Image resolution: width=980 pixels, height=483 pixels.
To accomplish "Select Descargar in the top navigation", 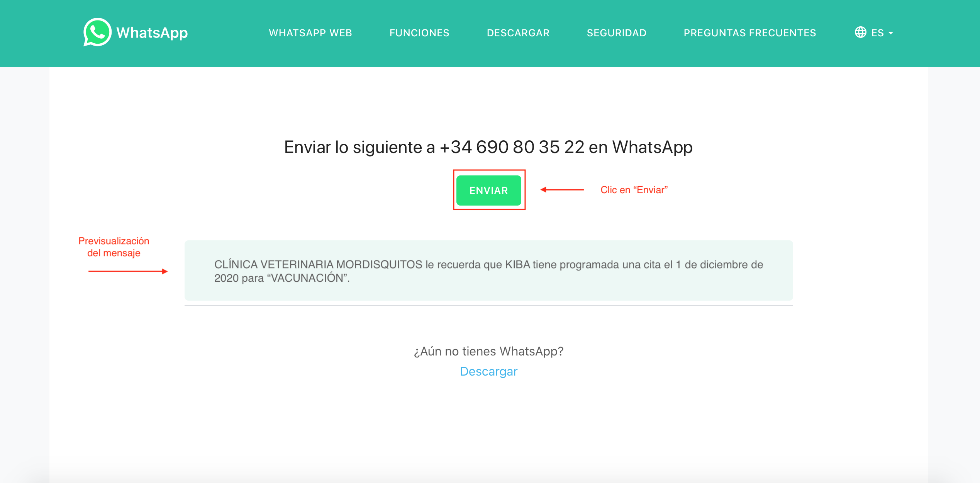I will click(518, 33).
